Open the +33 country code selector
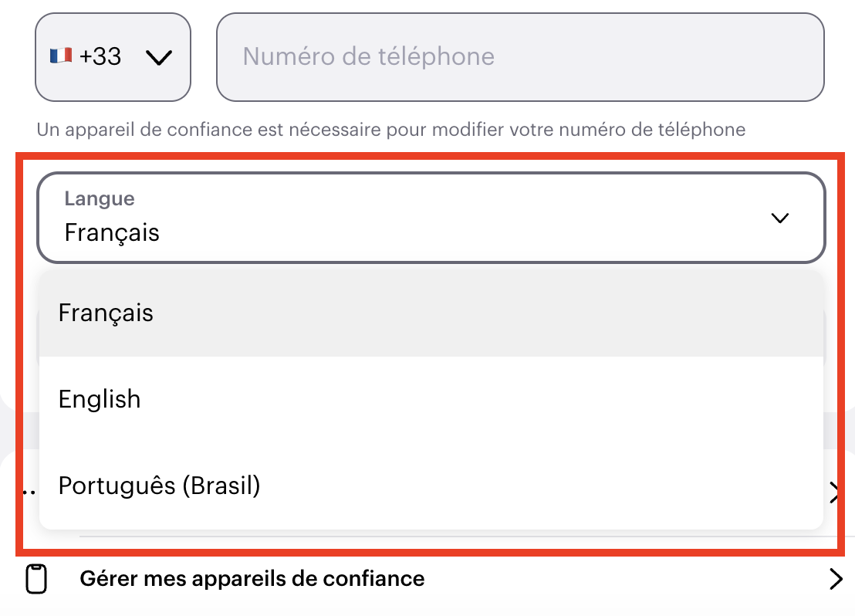Viewport: 855px width, 616px height. coord(113,57)
